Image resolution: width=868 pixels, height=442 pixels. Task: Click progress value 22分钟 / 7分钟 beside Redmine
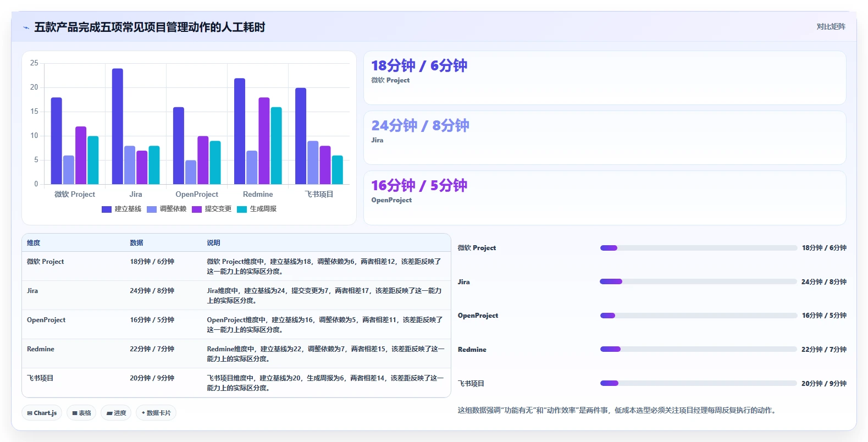coord(824,350)
